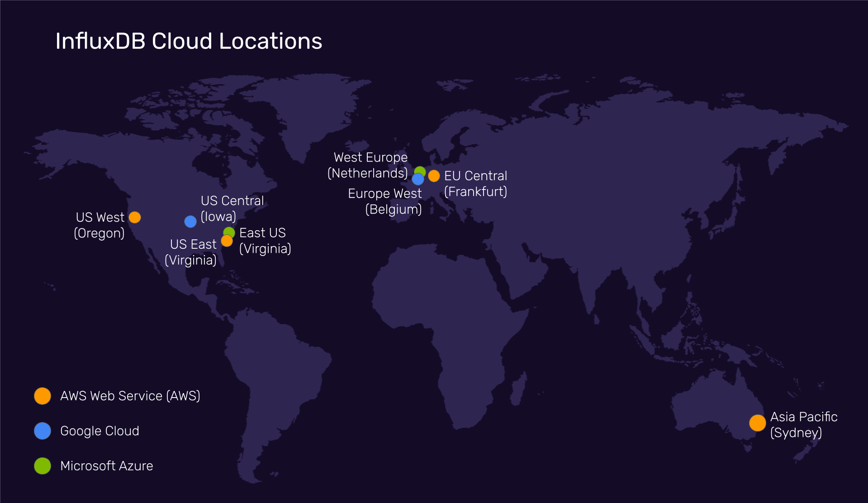868x503 pixels.
Task: Click the 'Google Cloud' legend text
Action: (x=100, y=431)
